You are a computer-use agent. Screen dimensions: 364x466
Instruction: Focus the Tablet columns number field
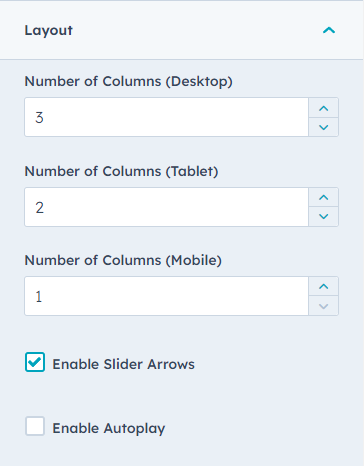coord(166,207)
